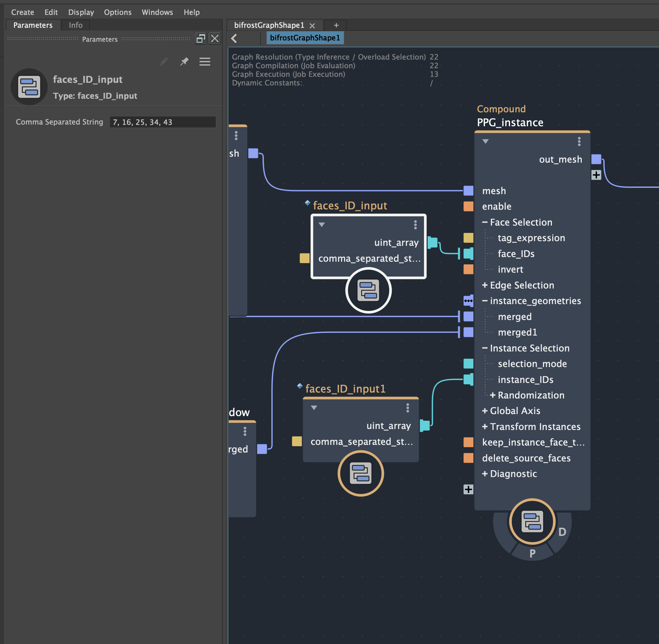
Task: Click the enable port on PPG_instance
Action: click(468, 206)
